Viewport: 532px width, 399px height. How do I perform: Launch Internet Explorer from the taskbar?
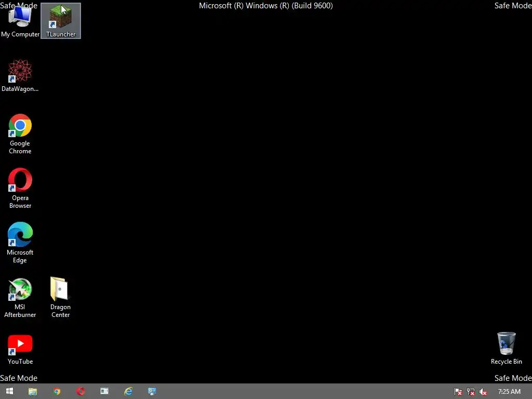pyautogui.click(x=128, y=392)
